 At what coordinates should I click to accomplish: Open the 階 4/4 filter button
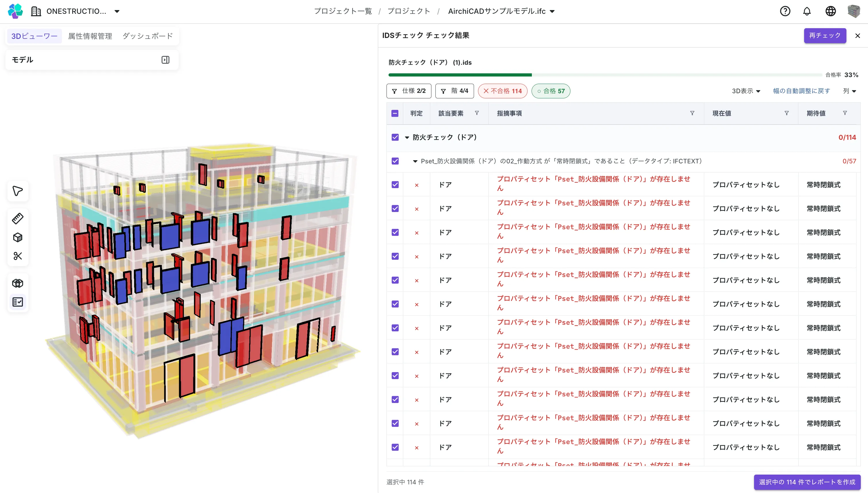pyautogui.click(x=454, y=91)
